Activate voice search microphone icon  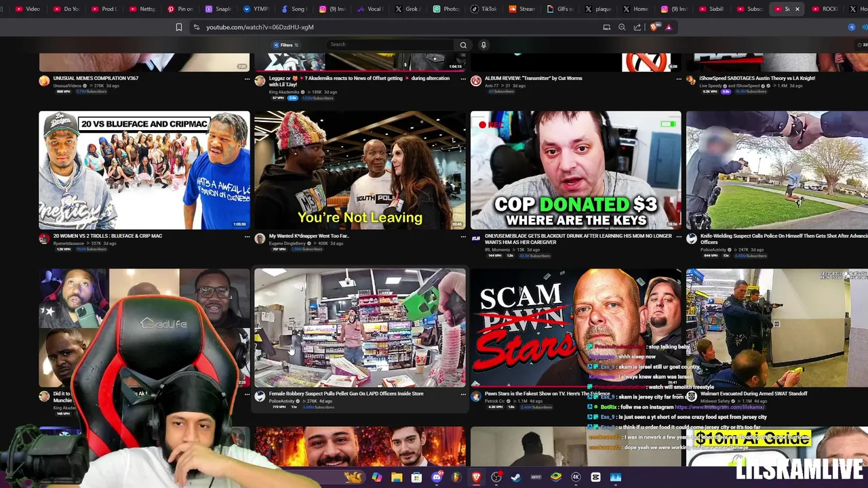pyautogui.click(x=484, y=45)
